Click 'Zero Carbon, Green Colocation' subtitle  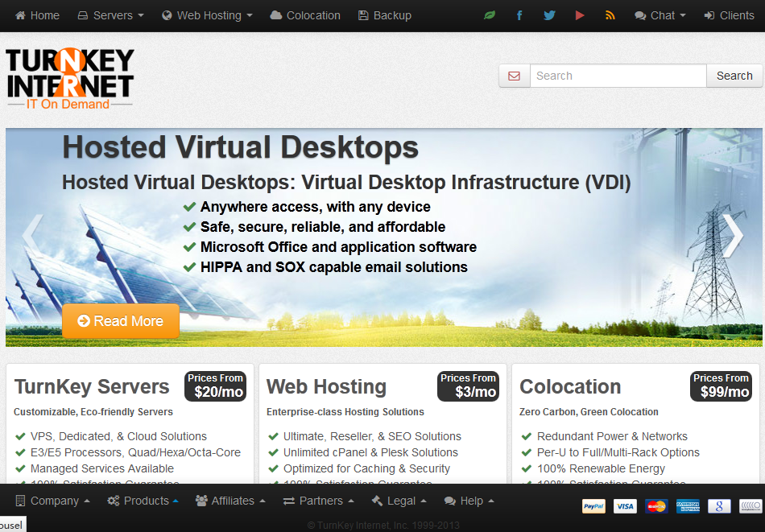pos(589,412)
